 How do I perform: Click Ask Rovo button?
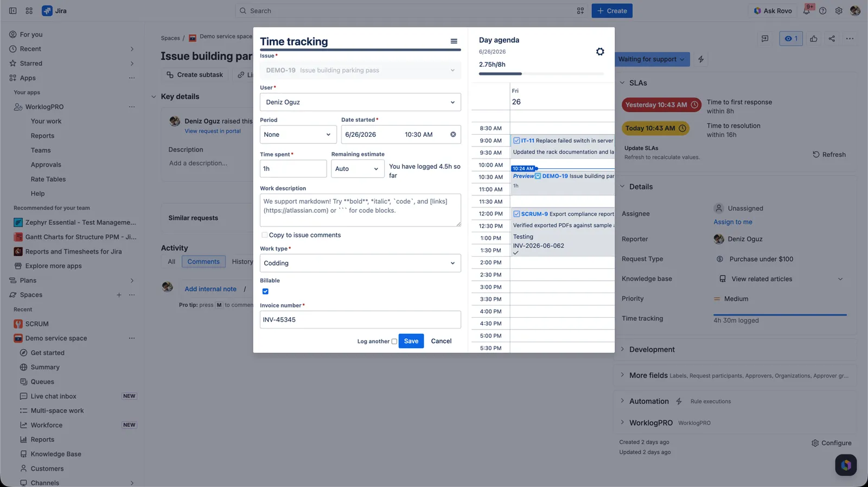pyautogui.click(x=772, y=11)
